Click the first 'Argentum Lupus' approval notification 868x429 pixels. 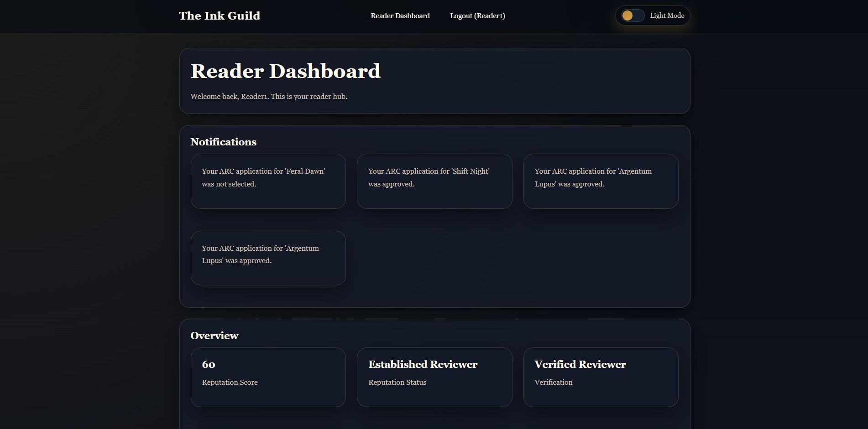(601, 181)
